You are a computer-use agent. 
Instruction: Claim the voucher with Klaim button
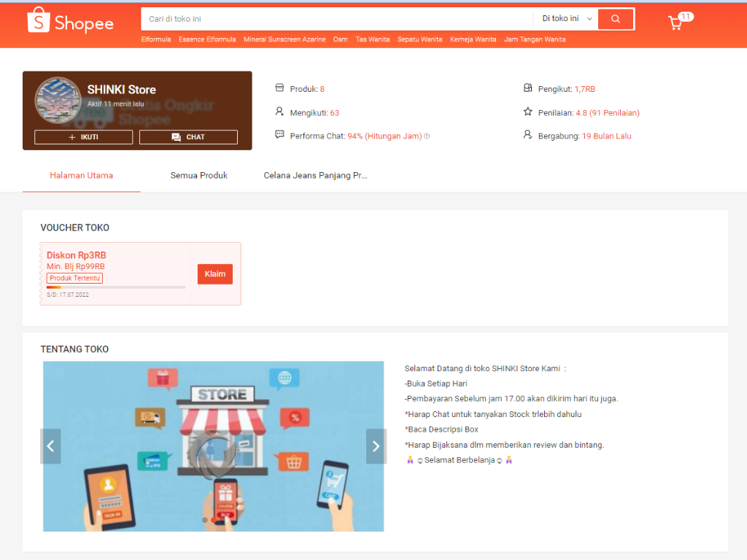(215, 274)
